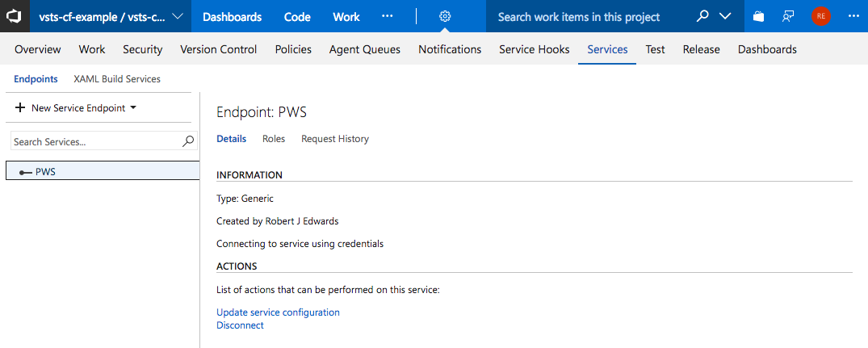
Task: Click the plus icon for New Service Endpoint
Action: [x=20, y=108]
